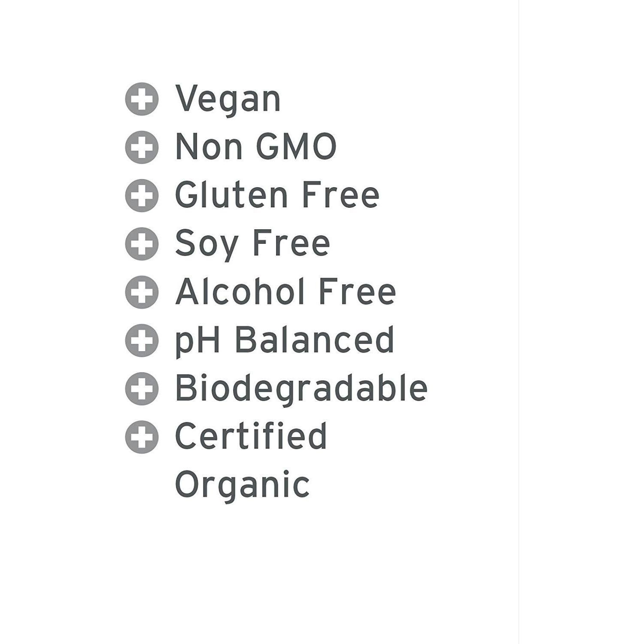Click the plus icon next to Alcohol Free
This screenshot has height=644, width=644.
tap(142, 292)
